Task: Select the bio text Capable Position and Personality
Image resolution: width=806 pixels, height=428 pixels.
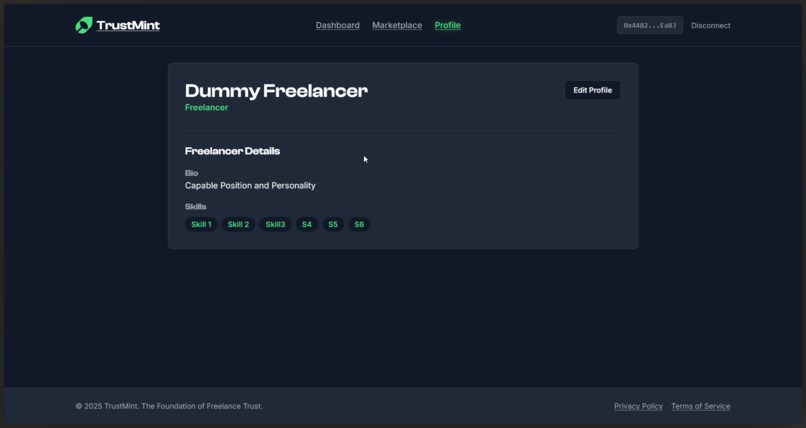Action: (x=250, y=185)
